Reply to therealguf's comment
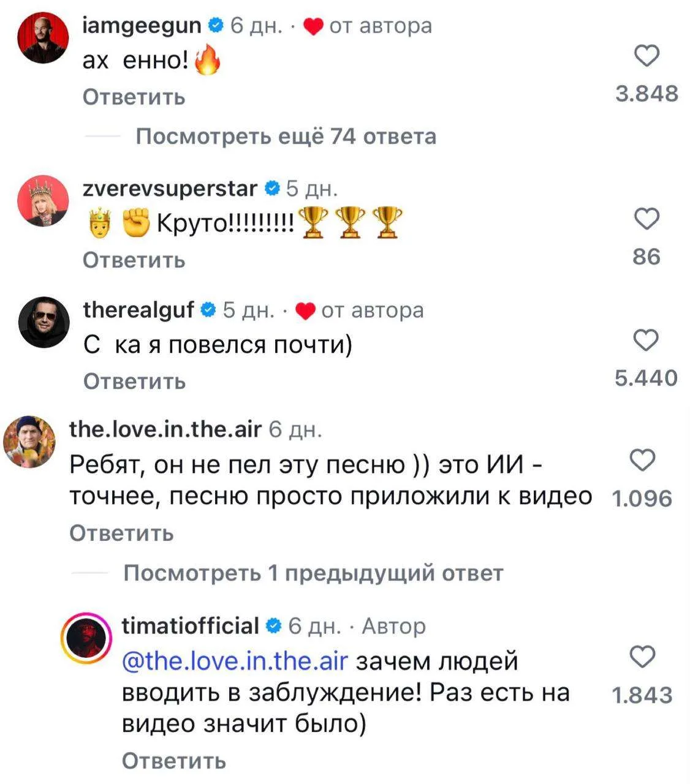 coord(134,381)
